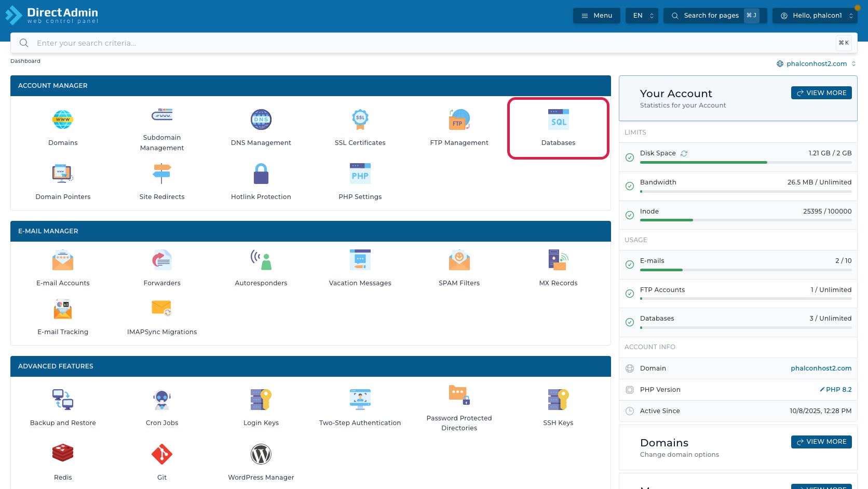Click the Databases usage row

(x=738, y=322)
